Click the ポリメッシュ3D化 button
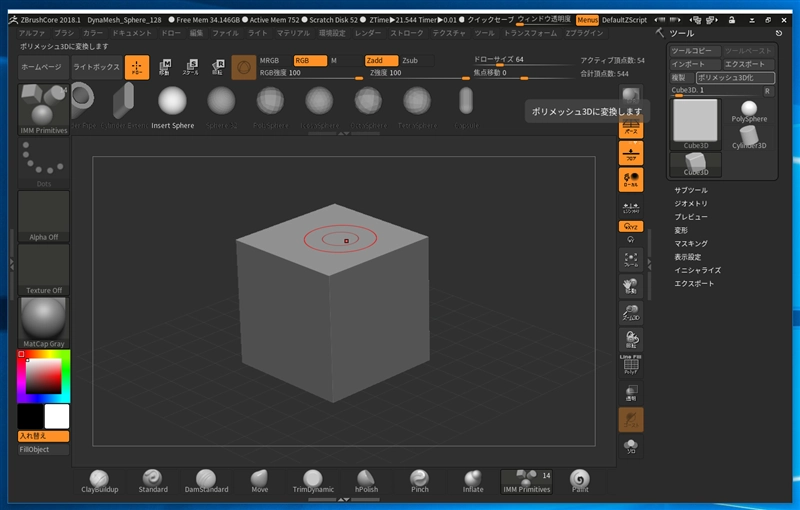 (735, 78)
